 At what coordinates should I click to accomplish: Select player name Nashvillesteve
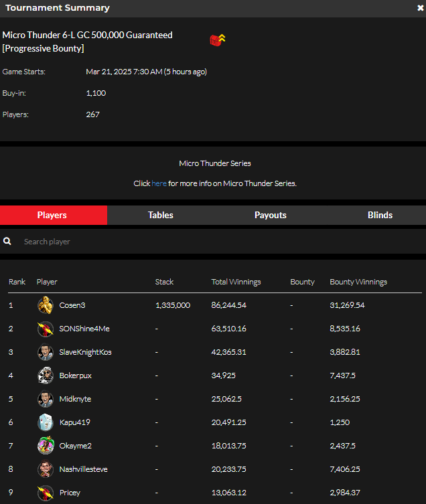point(84,469)
